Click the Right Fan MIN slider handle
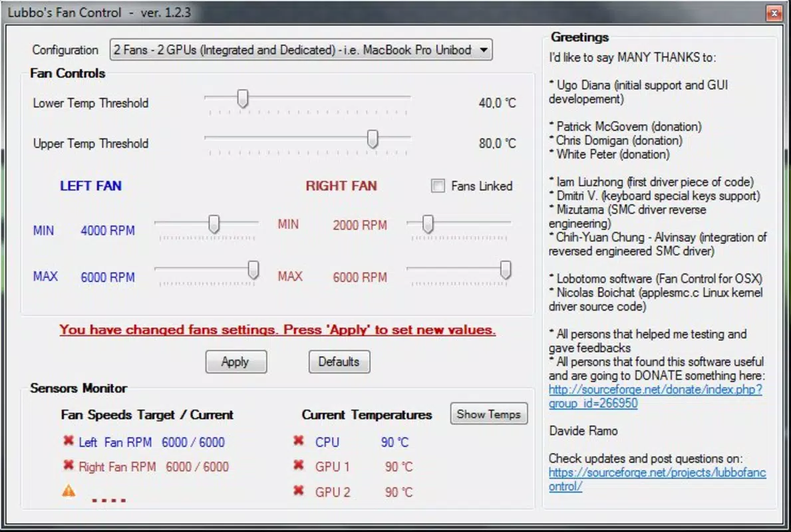The width and height of the screenshot is (791, 532). [428, 224]
